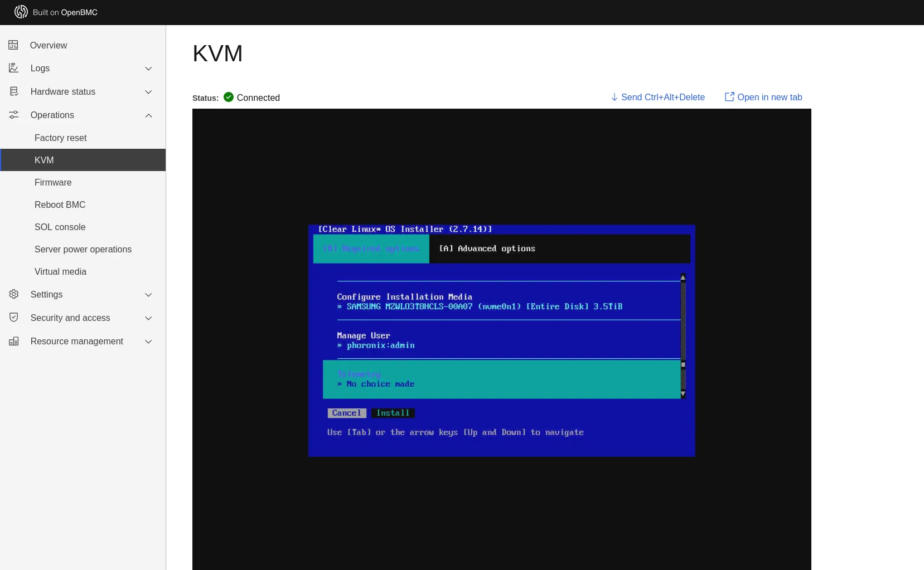Open Server power operations

point(83,249)
